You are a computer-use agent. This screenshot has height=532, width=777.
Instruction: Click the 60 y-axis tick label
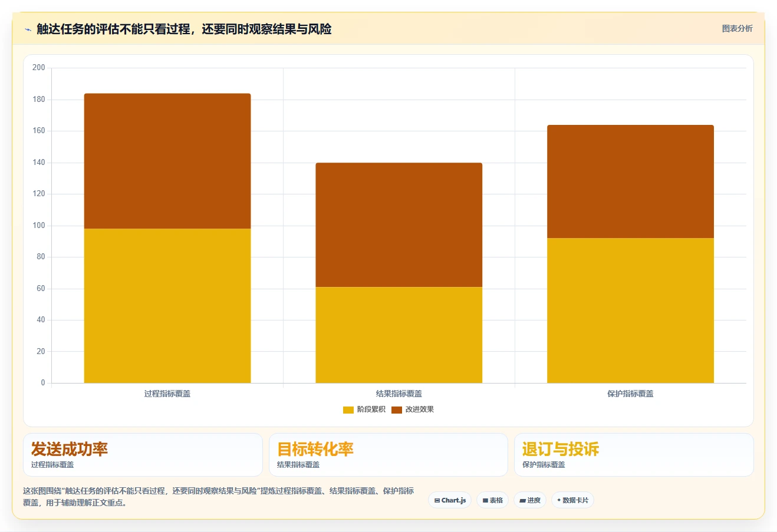point(41,289)
